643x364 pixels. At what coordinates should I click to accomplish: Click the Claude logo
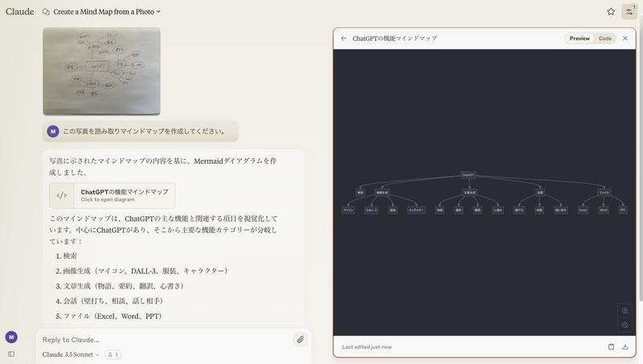(x=19, y=11)
